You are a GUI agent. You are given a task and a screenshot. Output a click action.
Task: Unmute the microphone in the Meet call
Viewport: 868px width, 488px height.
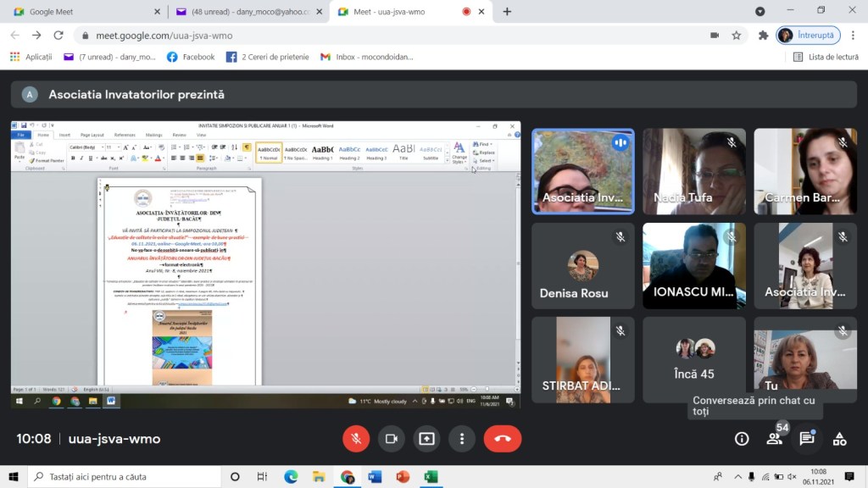coord(356,438)
